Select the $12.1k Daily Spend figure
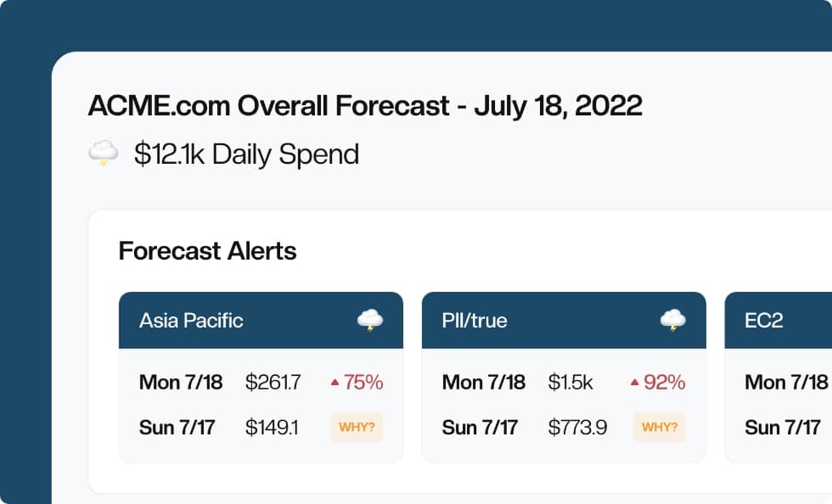 (x=245, y=154)
